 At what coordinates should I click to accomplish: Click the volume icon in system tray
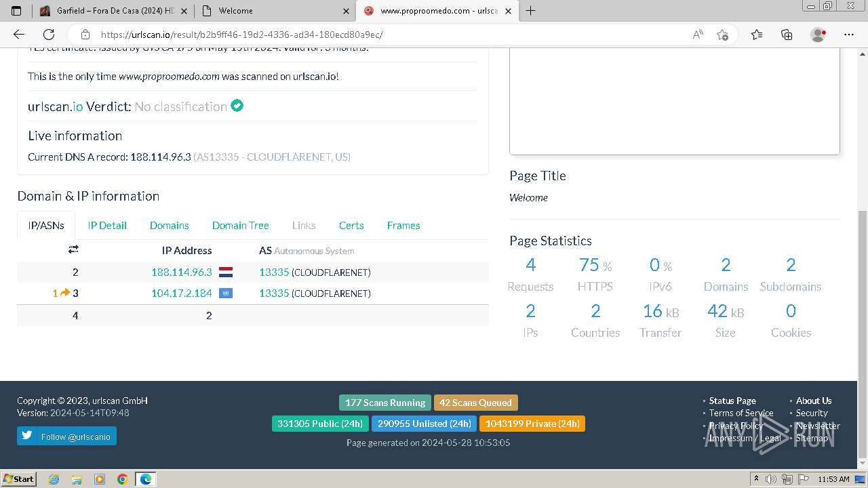click(x=772, y=479)
